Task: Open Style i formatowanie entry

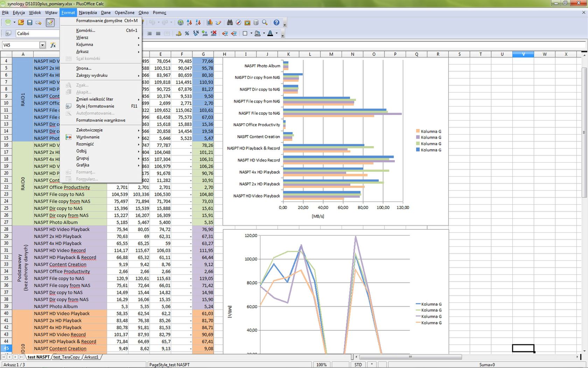Action: click(x=101, y=106)
